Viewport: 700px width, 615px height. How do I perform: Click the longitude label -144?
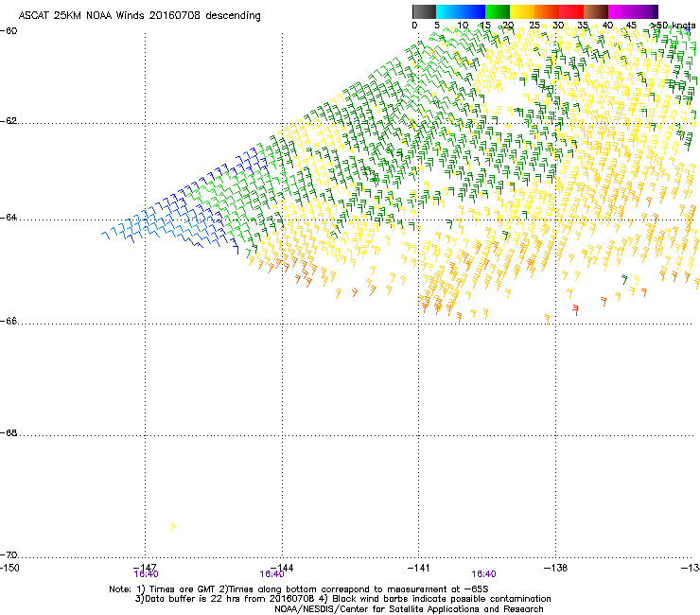coord(284,568)
